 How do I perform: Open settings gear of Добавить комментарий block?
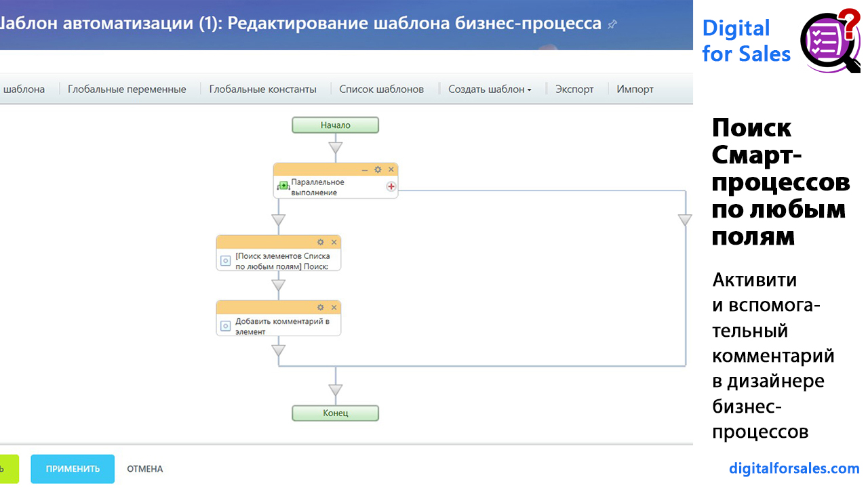pyautogui.click(x=321, y=307)
